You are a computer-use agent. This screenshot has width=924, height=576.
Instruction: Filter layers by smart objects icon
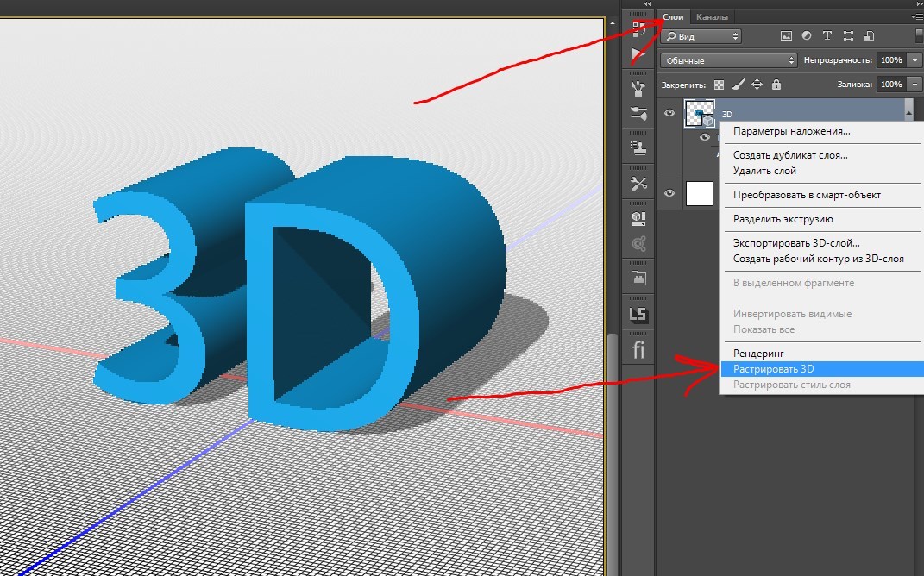pyautogui.click(x=869, y=36)
